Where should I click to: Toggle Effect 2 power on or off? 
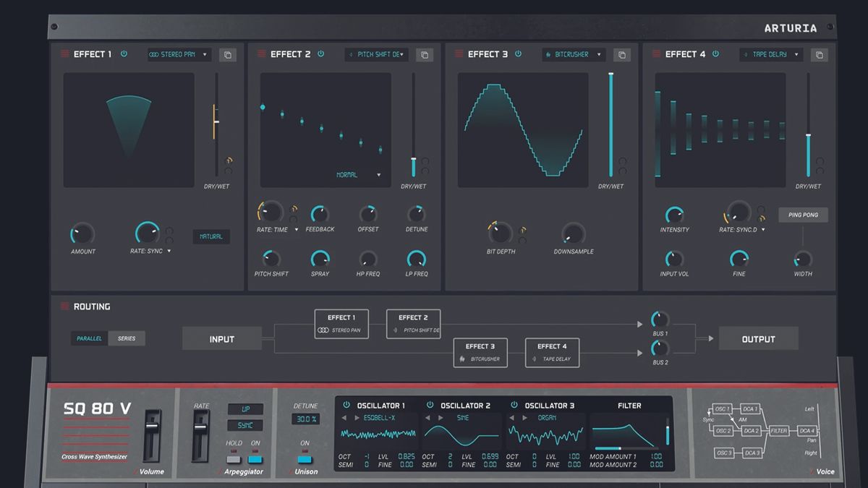(319, 53)
